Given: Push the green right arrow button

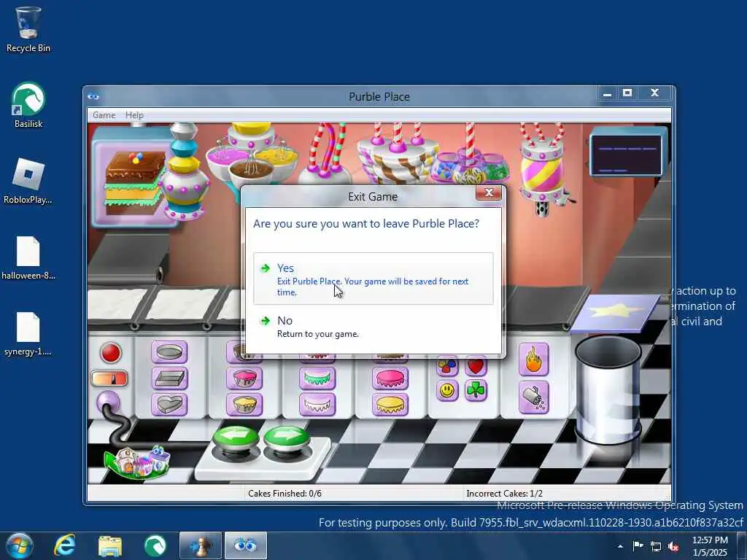Looking at the screenshot, I should [287, 438].
